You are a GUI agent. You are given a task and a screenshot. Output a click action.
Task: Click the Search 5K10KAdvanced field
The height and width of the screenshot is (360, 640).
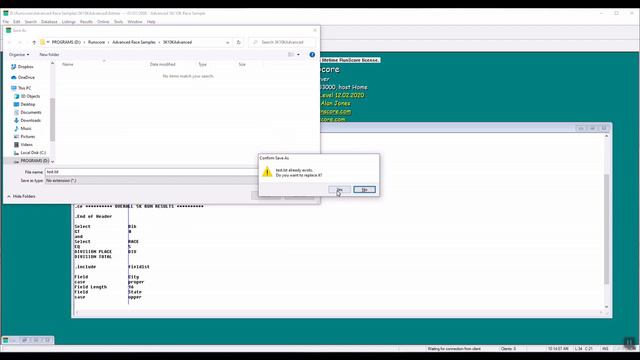tap(282, 42)
